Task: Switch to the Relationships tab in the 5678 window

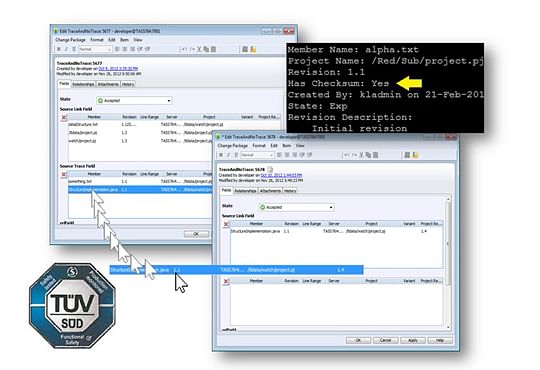Action: point(245,191)
